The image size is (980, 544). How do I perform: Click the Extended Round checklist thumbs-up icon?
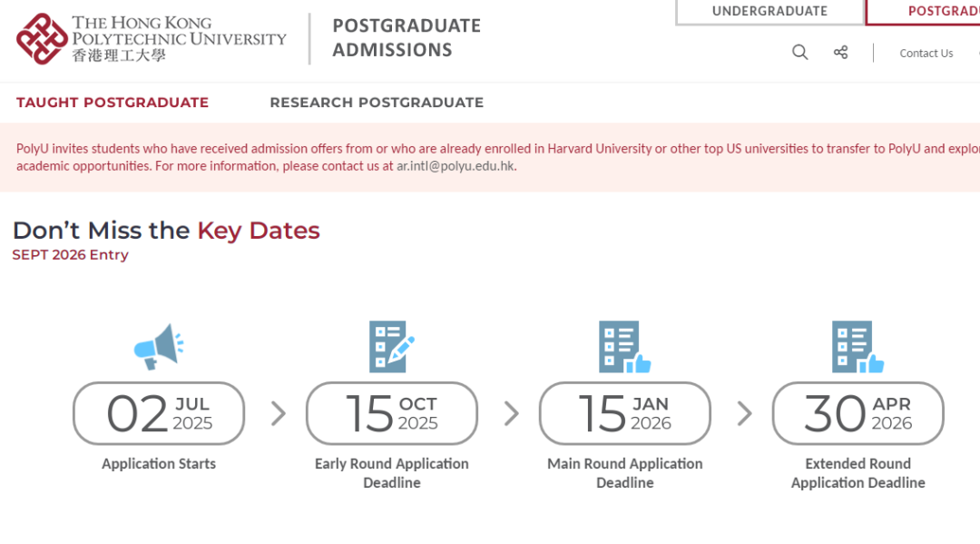pyautogui.click(x=858, y=347)
